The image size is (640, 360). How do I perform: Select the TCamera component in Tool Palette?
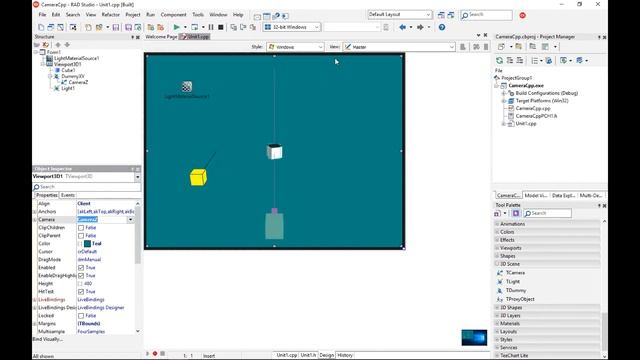[x=515, y=273]
